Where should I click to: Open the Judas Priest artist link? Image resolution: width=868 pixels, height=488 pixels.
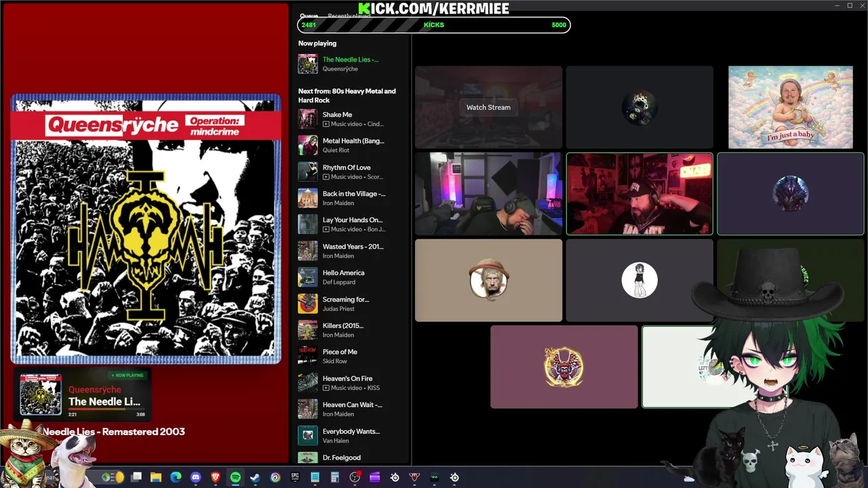(338, 308)
